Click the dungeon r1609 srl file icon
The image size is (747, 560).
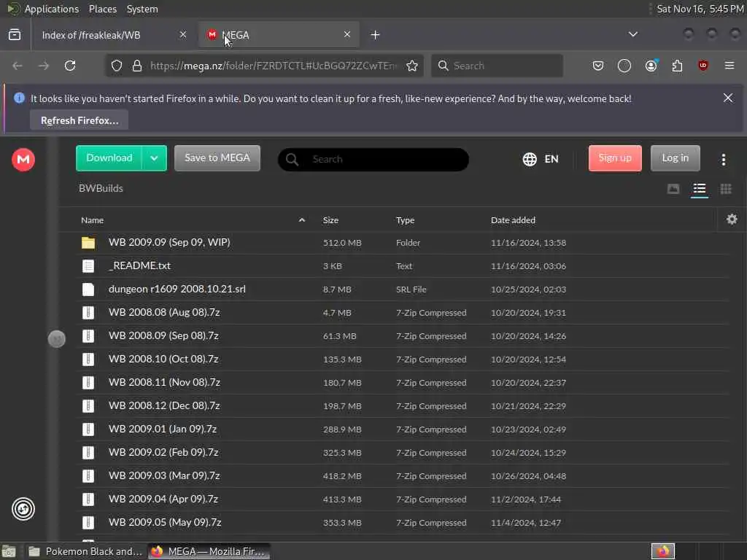[88, 289]
